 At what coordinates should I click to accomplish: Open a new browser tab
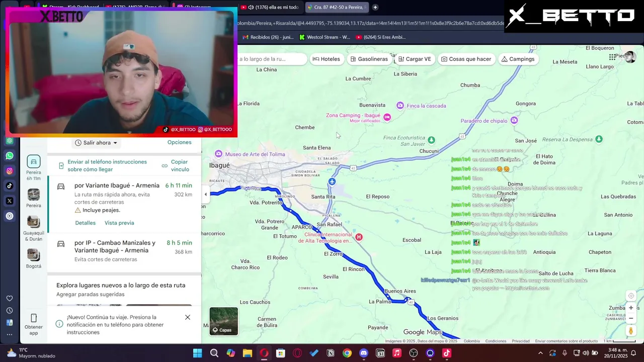(375, 7)
